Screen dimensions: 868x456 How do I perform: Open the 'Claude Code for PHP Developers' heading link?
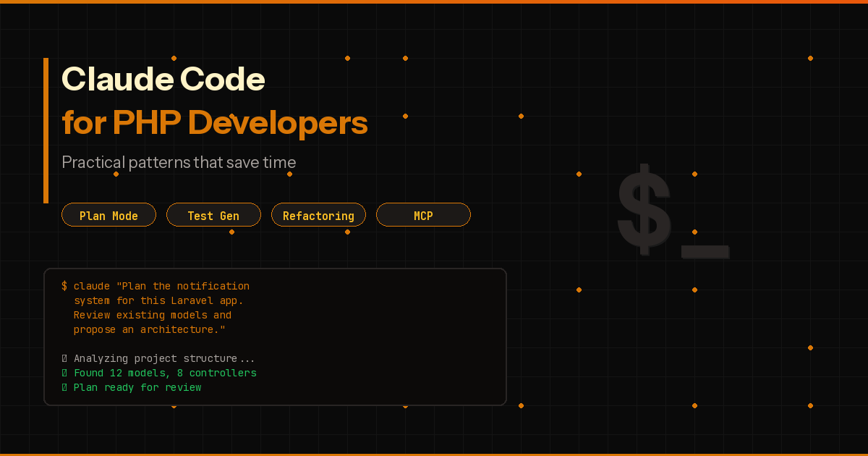(x=214, y=101)
